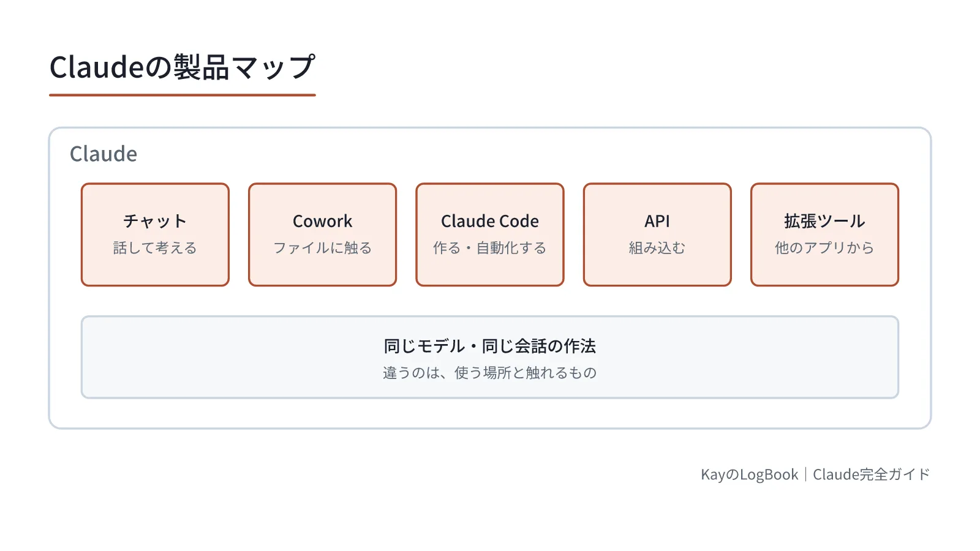Click the footer KayのLogBook
The image size is (980, 551).
[749, 474]
